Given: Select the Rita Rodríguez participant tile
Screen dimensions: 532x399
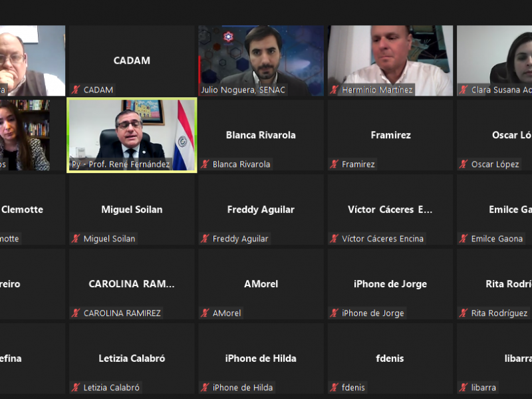Looking at the screenshot, I should point(494,284).
